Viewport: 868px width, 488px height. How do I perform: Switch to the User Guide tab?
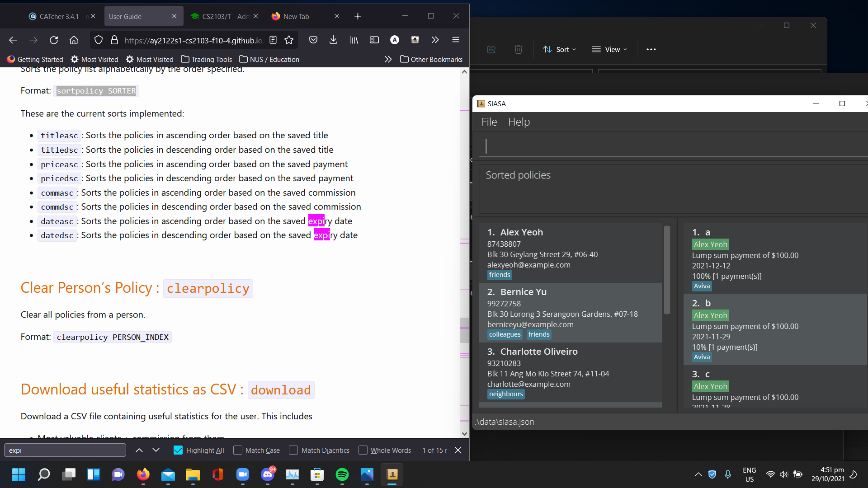pyautogui.click(x=125, y=16)
